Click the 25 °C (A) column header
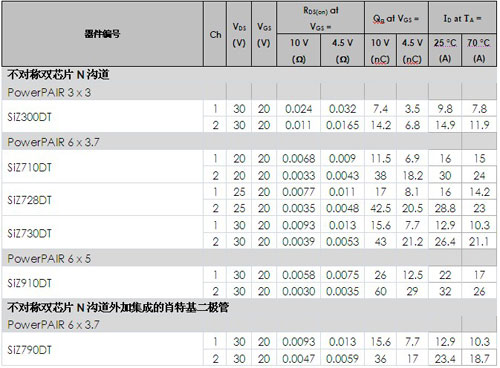The width and height of the screenshot is (500, 368). pyautogui.click(x=445, y=50)
